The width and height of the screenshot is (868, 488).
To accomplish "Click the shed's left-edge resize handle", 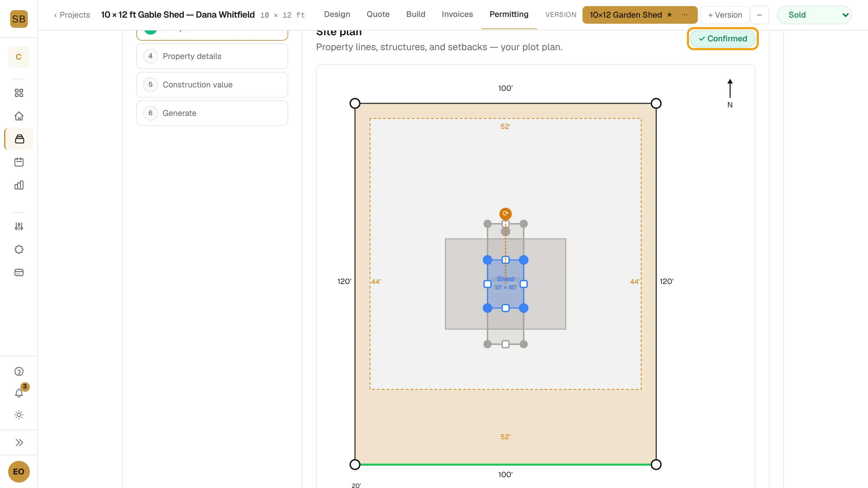I will 488,284.
